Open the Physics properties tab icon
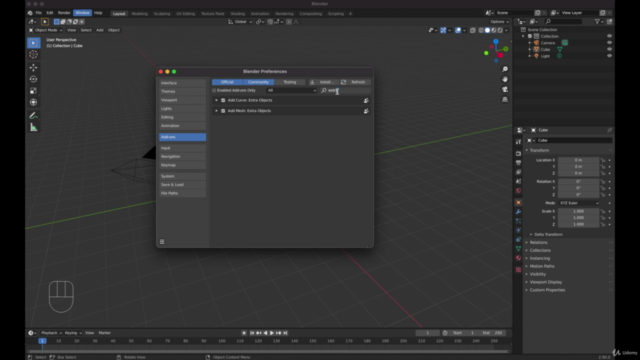The height and width of the screenshot is (360, 640). 518,230
